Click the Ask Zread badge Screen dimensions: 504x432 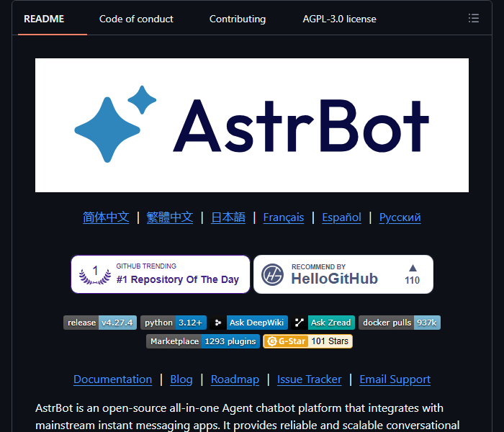point(323,323)
